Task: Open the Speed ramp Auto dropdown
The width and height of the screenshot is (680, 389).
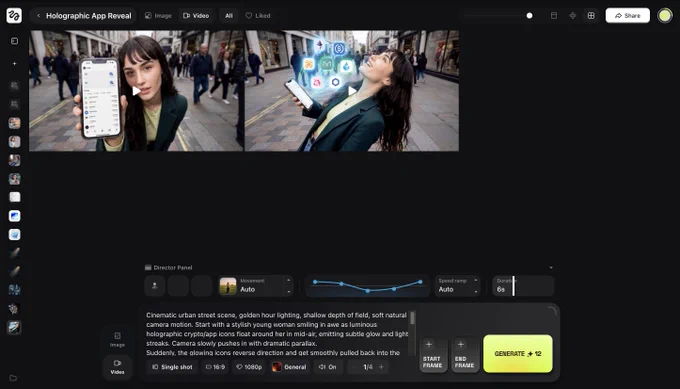Action: click(x=457, y=286)
